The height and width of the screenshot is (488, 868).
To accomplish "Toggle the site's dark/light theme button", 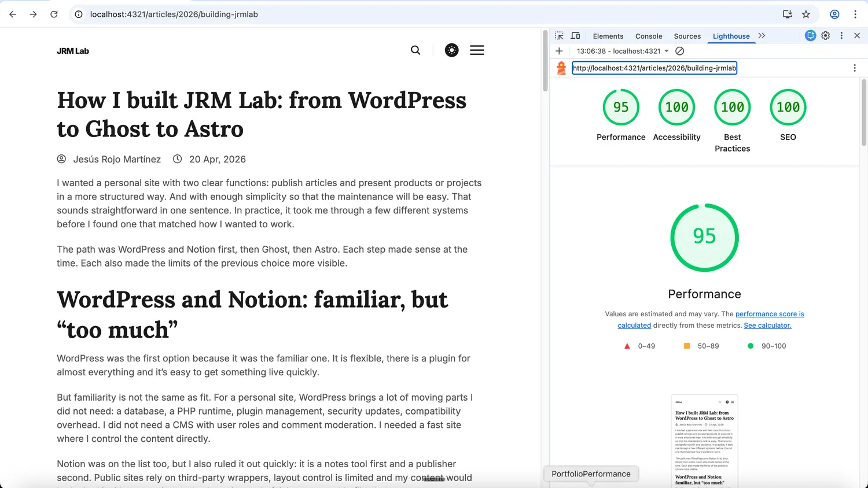I will 451,50.
